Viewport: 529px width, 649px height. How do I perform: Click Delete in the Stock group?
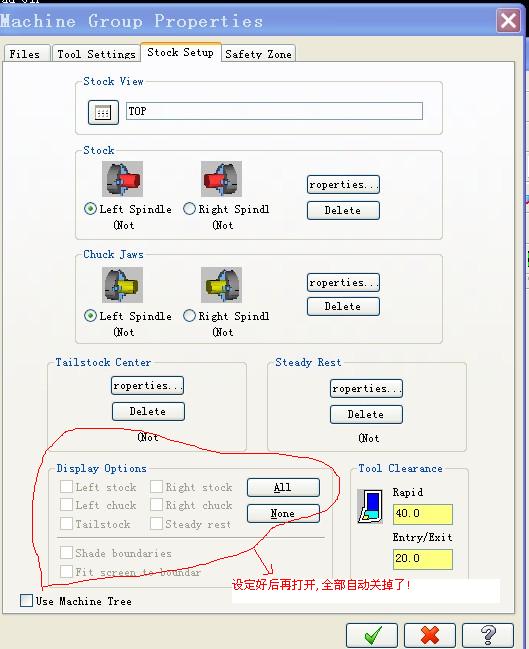pyautogui.click(x=343, y=210)
